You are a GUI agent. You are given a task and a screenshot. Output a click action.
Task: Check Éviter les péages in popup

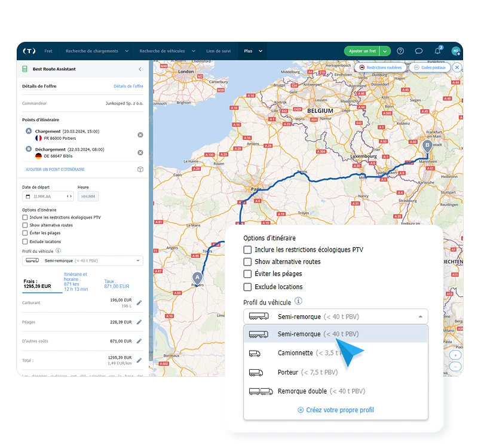[247, 274]
